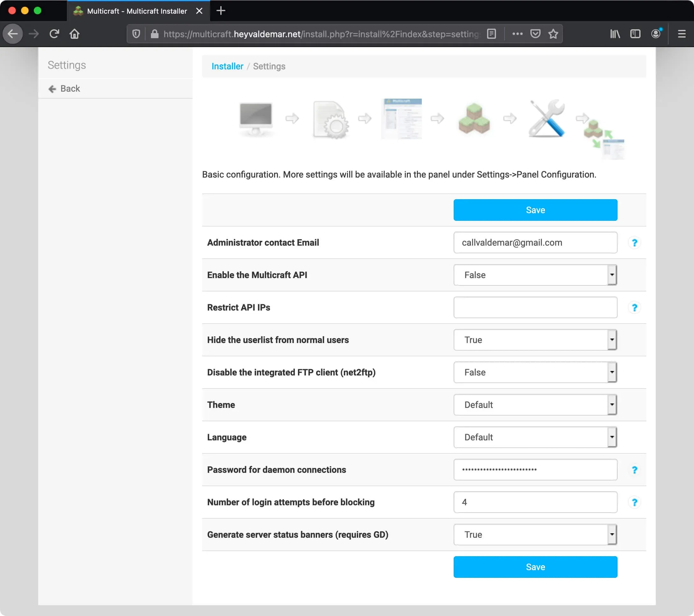Open page actions three-dot menu

(x=517, y=34)
